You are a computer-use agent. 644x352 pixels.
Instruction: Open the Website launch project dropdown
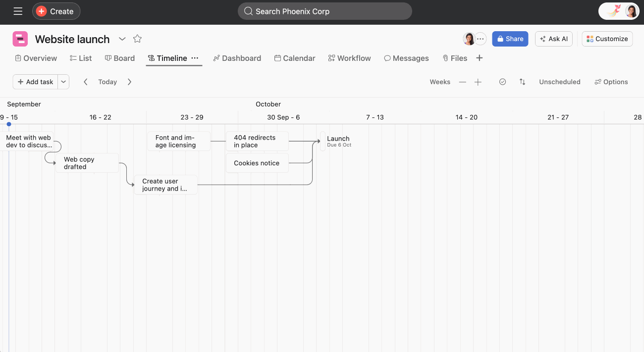point(122,39)
